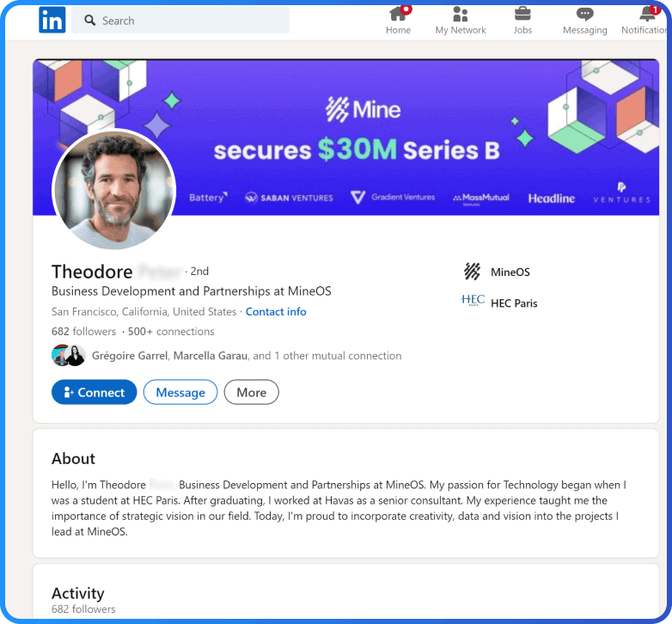Open the Home feed icon
672x624 pixels.
pos(398,15)
